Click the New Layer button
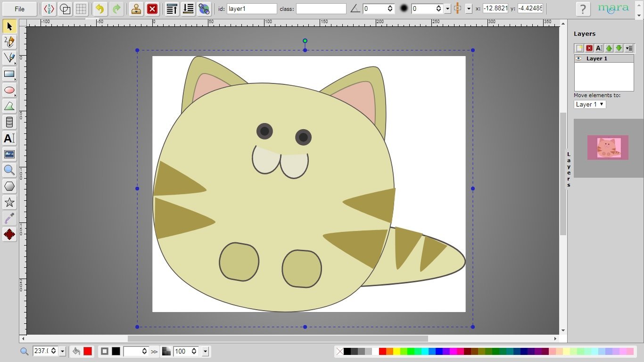Viewport: 644px width, 362px height. point(579,48)
